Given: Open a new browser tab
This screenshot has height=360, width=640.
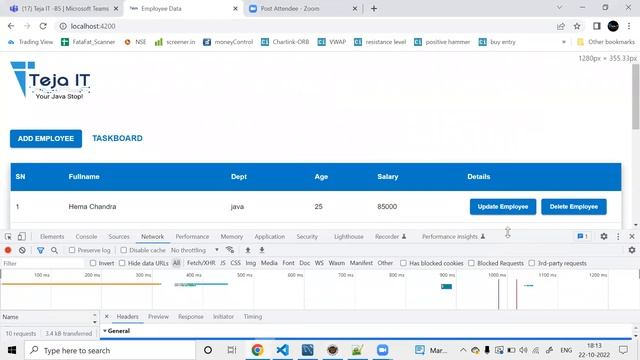Looking at the screenshot, I should 374,9.
